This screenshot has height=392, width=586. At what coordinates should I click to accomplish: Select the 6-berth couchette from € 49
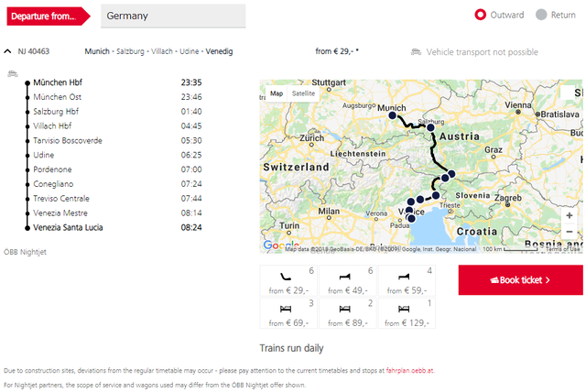pos(348,280)
